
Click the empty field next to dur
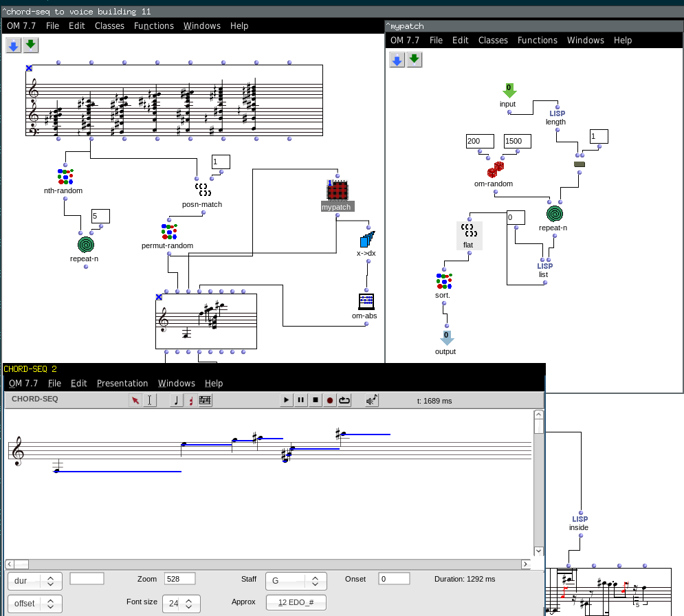click(87, 579)
